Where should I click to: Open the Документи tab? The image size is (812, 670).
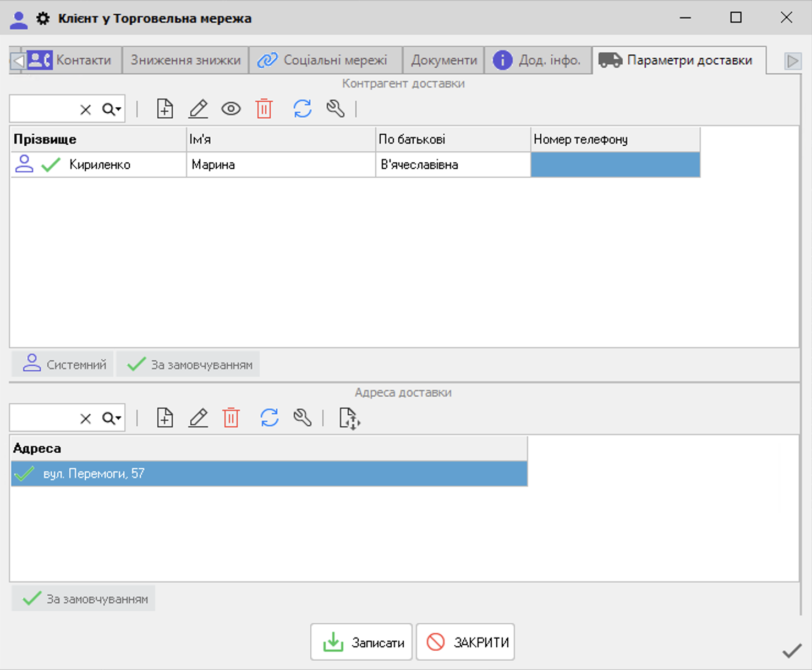coord(444,60)
